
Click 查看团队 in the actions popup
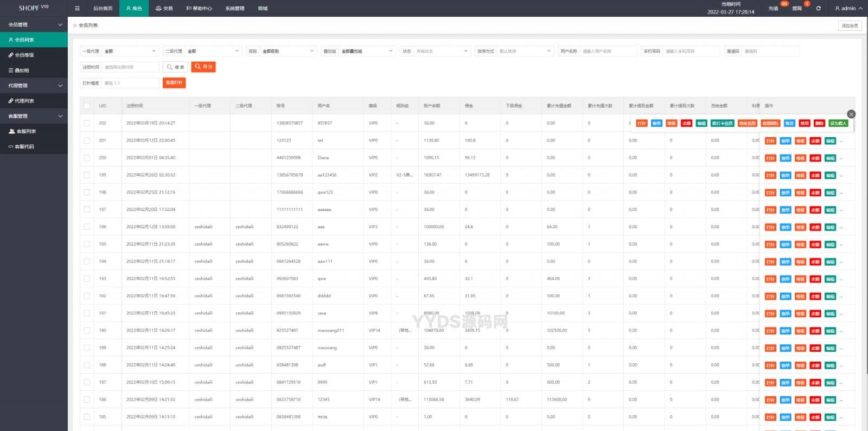(770, 124)
